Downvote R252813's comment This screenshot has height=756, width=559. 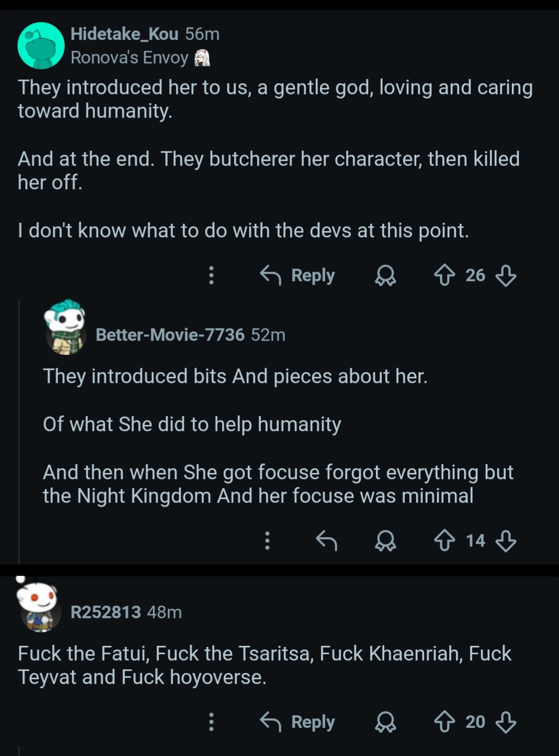pos(506,722)
